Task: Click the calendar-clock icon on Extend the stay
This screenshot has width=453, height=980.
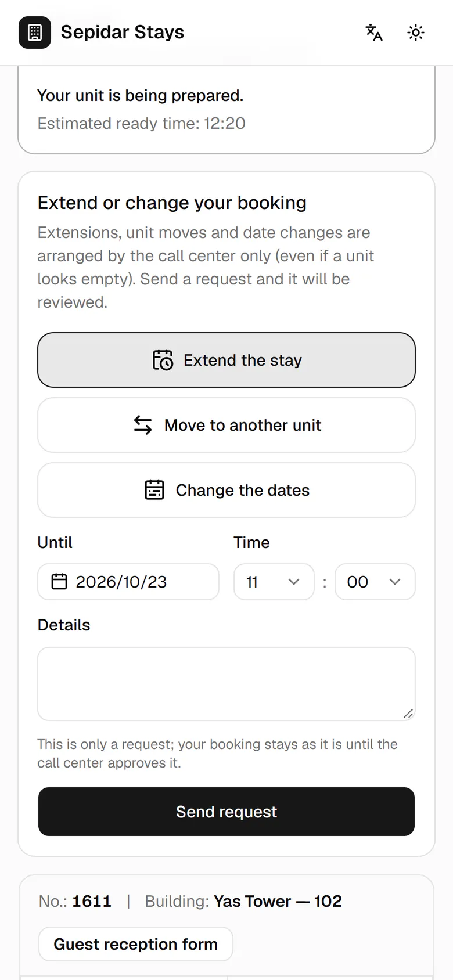Action: [x=163, y=360]
